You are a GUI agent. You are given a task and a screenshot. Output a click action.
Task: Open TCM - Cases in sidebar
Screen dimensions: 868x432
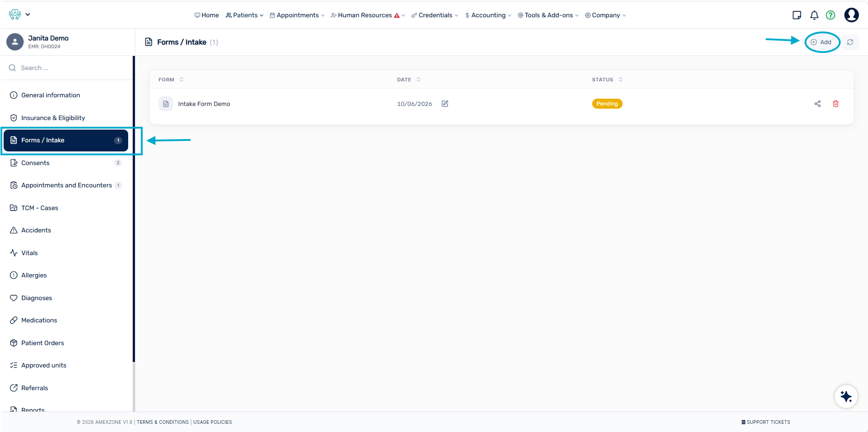tap(66, 208)
